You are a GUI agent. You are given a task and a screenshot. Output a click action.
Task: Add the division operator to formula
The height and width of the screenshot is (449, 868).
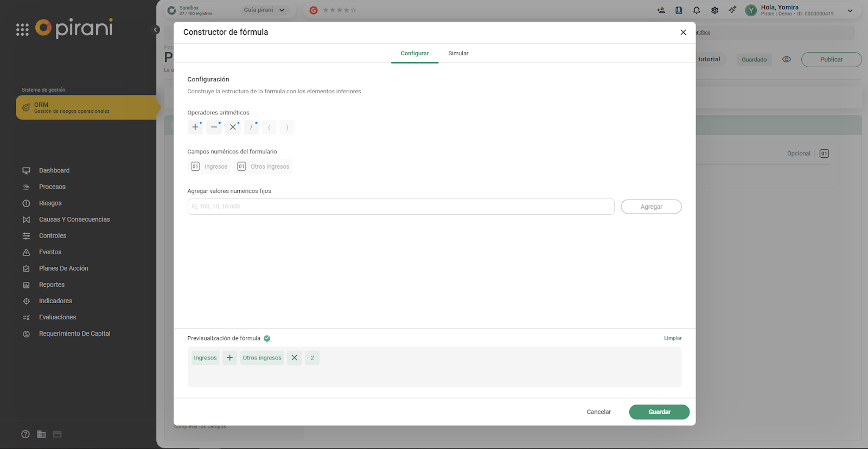click(x=251, y=127)
